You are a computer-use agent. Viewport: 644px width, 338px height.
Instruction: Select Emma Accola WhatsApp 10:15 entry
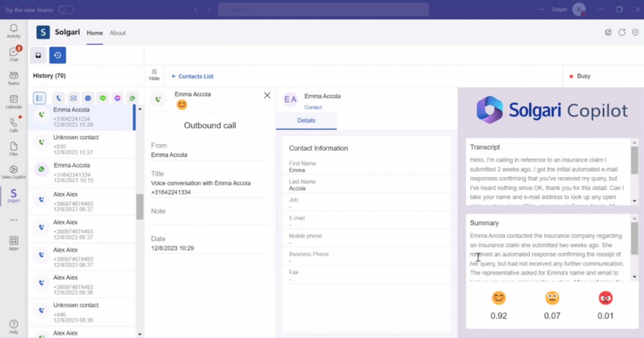pyautogui.click(x=81, y=173)
